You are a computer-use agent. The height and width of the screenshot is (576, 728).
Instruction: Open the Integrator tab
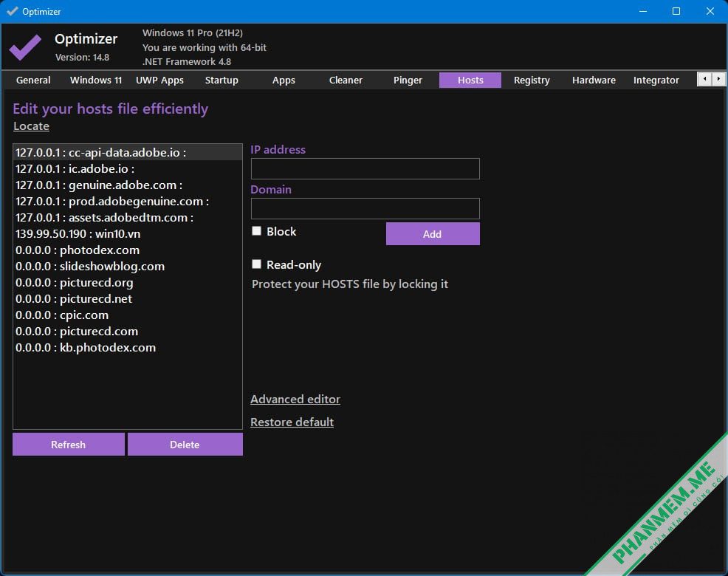[x=656, y=80]
